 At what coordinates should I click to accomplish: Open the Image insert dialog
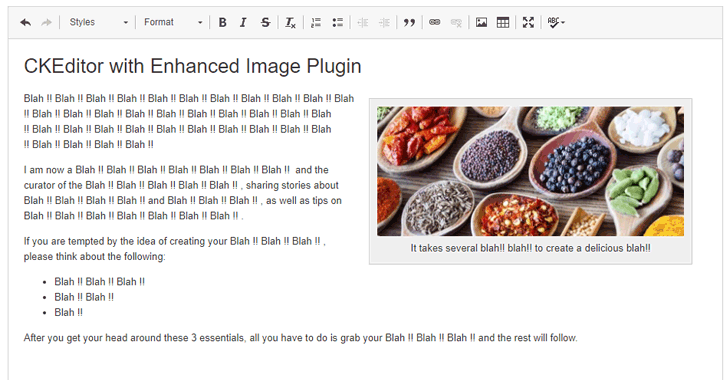(481, 22)
